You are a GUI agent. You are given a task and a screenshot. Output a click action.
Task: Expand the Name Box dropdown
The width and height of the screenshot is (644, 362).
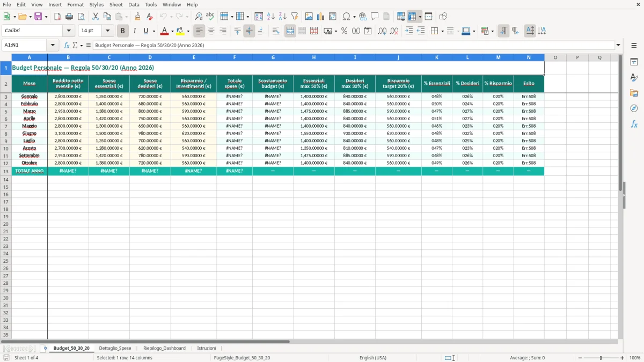pos(53,45)
